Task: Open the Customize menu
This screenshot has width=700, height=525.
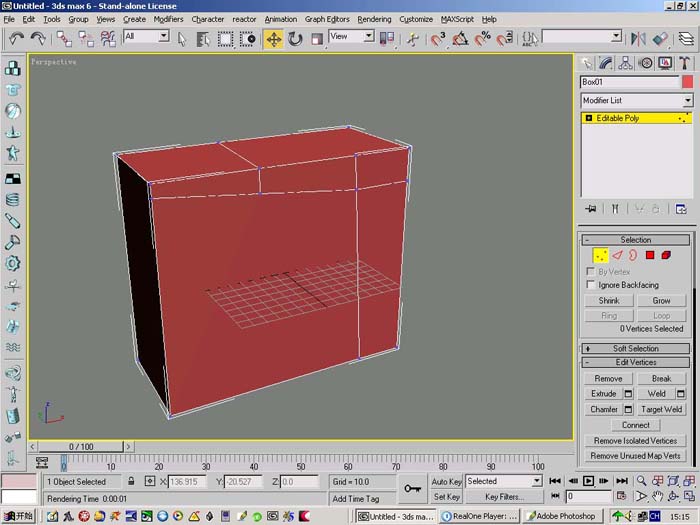Action: (x=416, y=19)
